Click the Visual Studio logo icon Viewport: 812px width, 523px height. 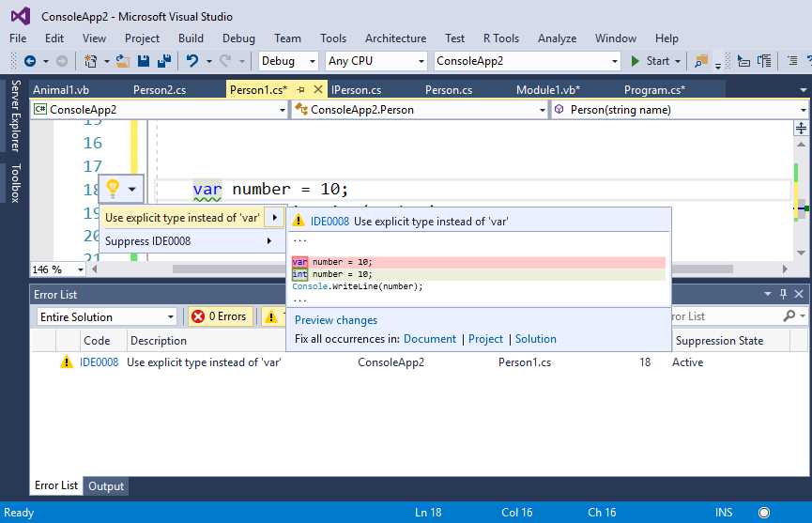(x=21, y=16)
